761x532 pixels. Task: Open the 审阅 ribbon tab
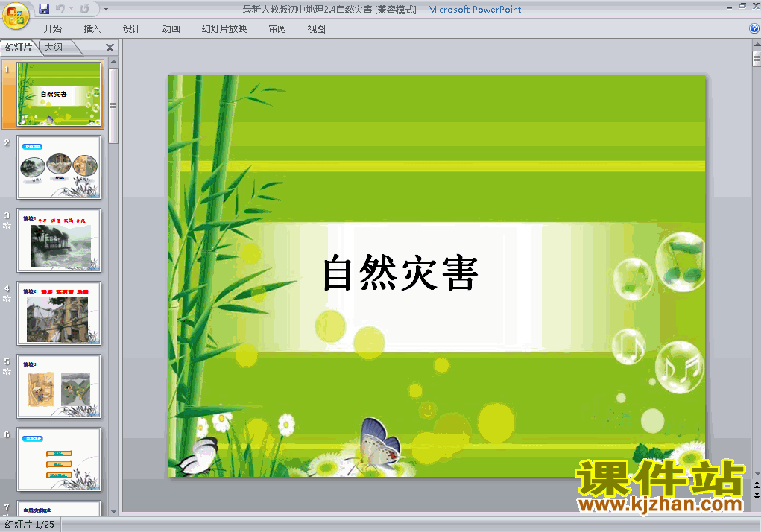(x=277, y=28)
